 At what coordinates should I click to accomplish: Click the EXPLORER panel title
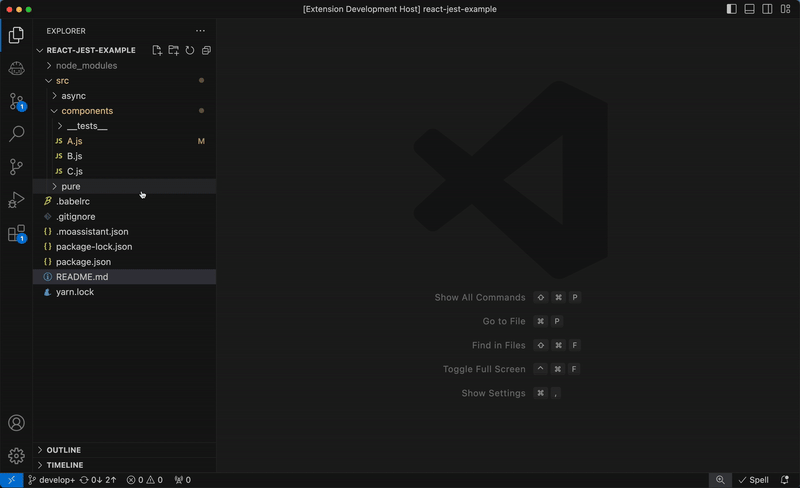point(66,31)
